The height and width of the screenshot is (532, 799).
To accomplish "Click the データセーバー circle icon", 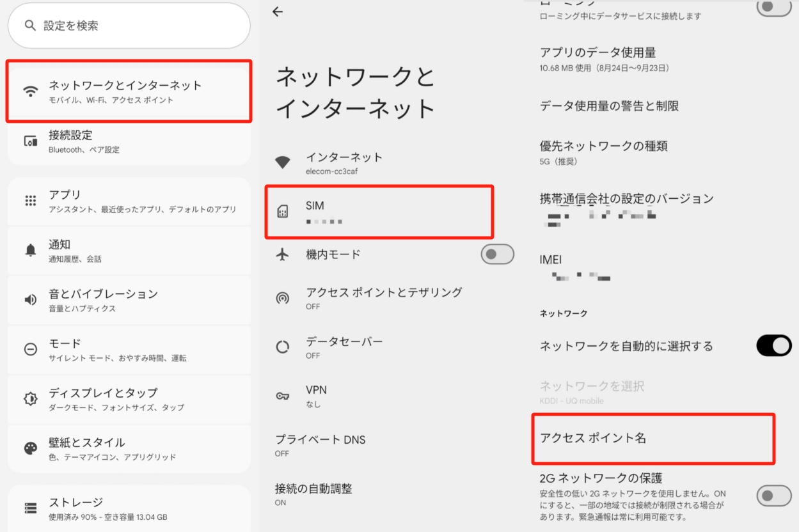I will (x=282, y=347).
